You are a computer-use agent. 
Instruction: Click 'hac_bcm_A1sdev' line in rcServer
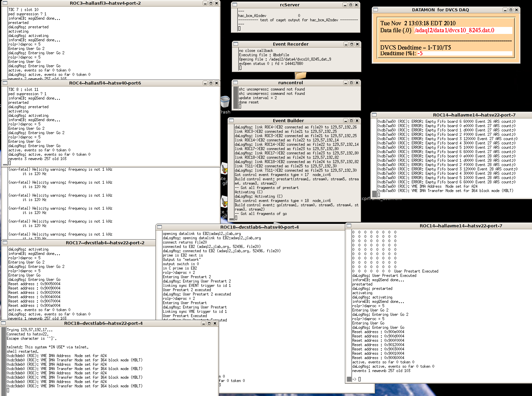pyautogui.click(x=252, y=16)
